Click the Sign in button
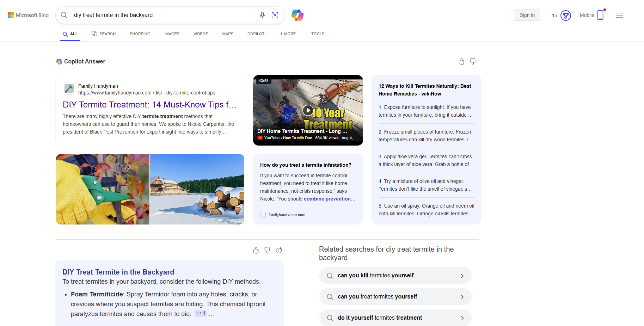644x326 pixels. pos(527,15)
